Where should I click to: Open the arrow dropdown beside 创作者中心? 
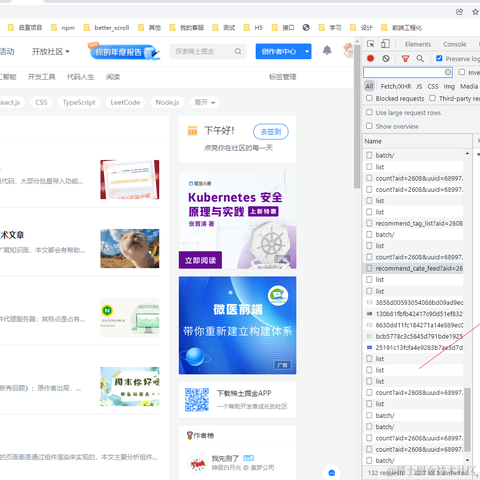(x=307, y=51)
